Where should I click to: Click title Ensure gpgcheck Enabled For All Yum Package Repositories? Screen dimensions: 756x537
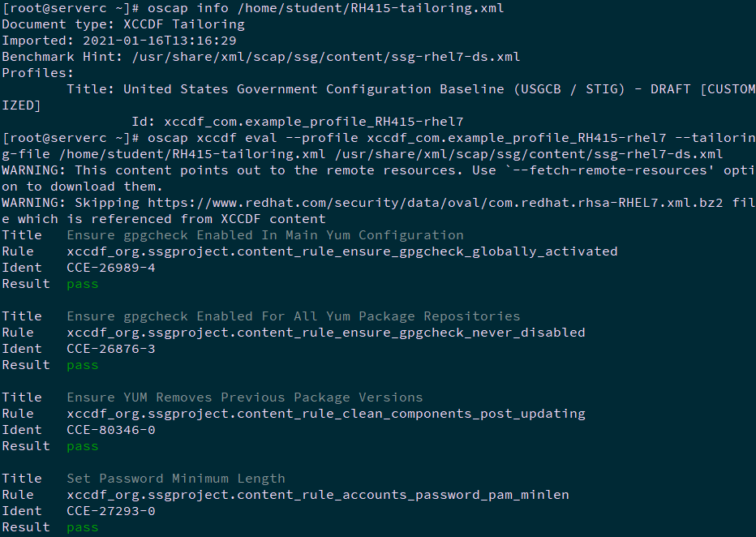coord(293,316)
